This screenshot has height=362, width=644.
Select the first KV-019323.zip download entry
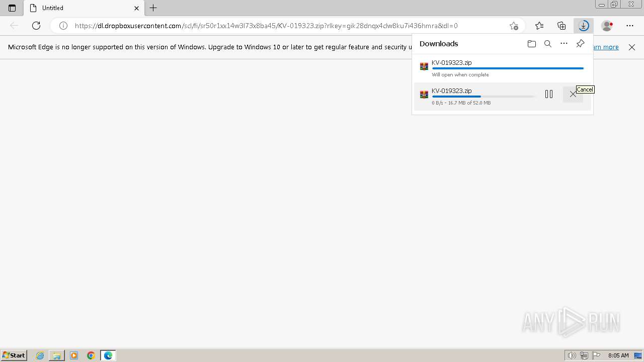coord(503,68)
